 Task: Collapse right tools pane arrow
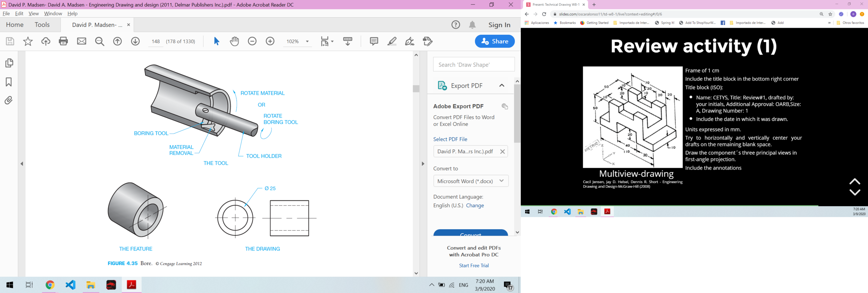[423, 164]
